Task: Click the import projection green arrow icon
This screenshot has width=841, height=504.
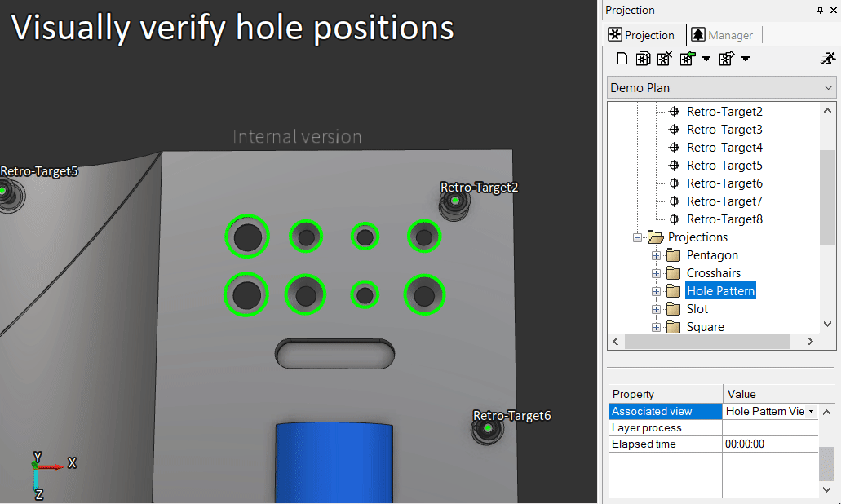Action: tap(687, 59)
